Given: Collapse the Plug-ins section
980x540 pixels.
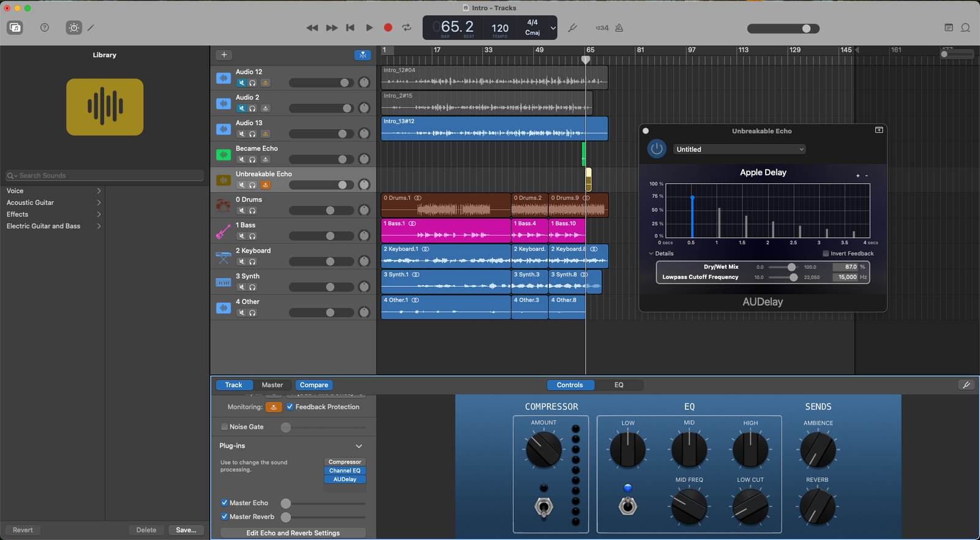Looking at the screenshot, I should (359, 446).
